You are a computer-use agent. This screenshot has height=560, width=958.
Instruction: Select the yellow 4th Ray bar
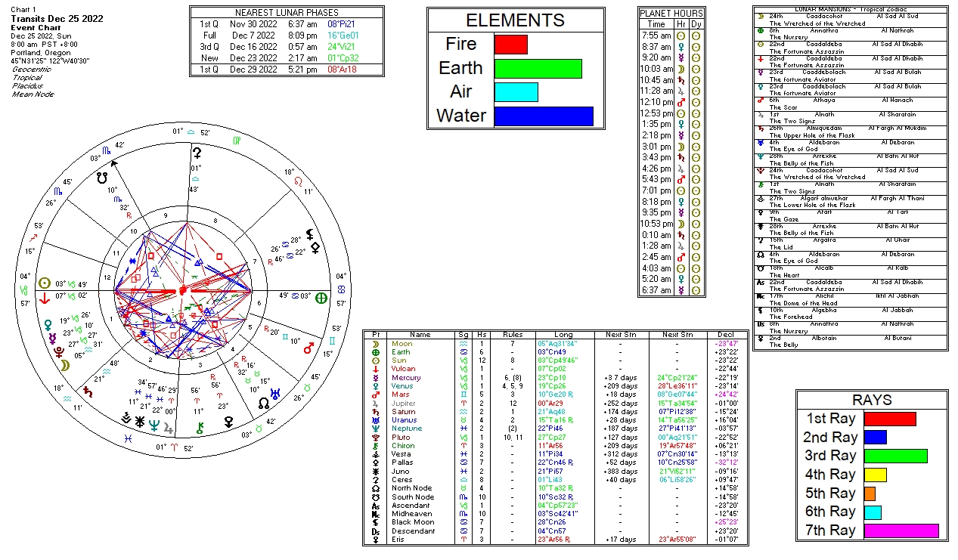point(875,475)
